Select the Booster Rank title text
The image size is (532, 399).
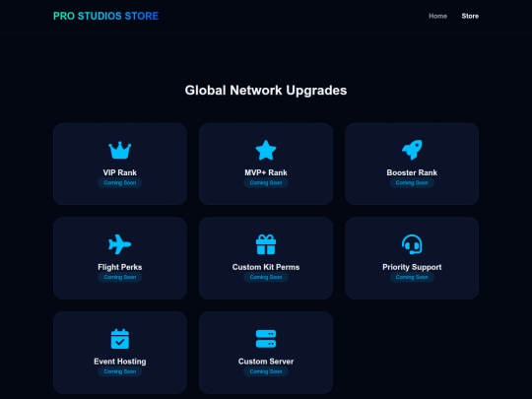click(x=412, y=172)
